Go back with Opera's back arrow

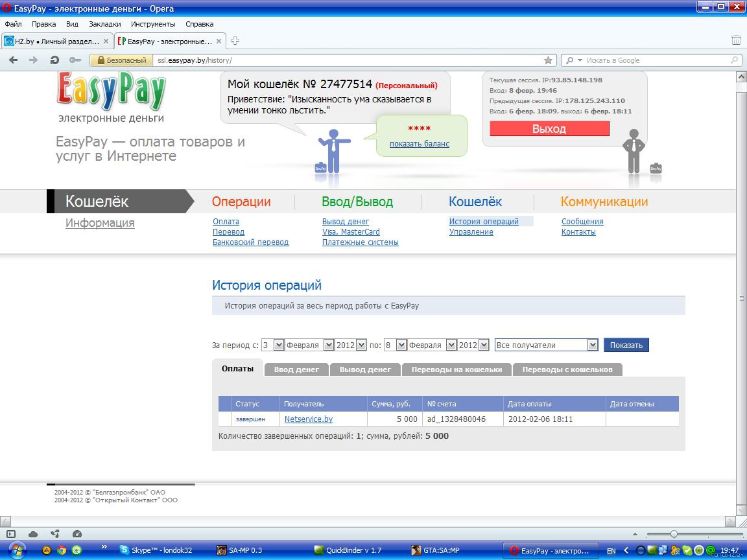pos(14,60)
